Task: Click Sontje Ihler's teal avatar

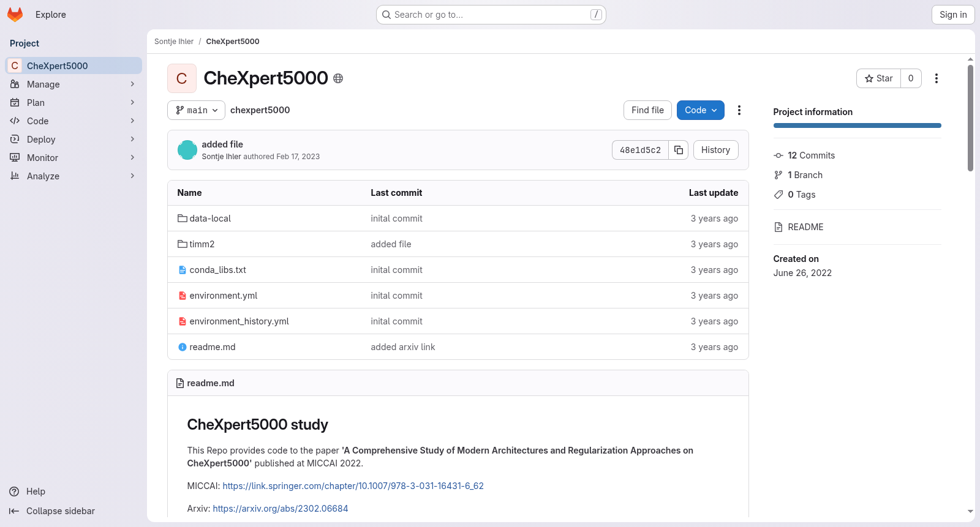Action: click(187, 150)
